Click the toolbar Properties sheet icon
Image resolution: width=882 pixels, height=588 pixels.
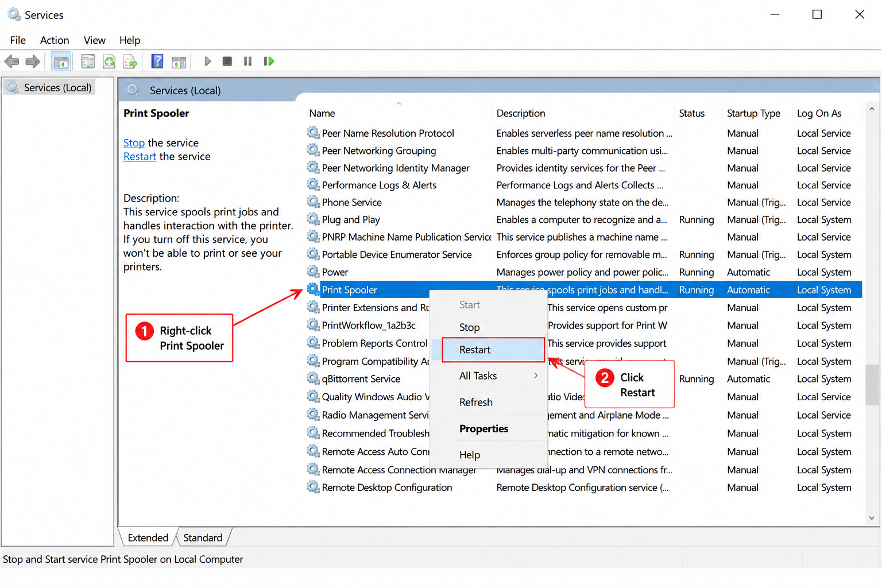tap(88, 61)
